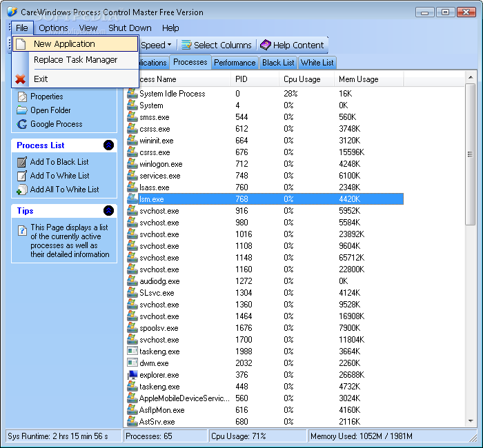
Task: Click the Processes: 65 status entry
Action: [x=166, y=436]
